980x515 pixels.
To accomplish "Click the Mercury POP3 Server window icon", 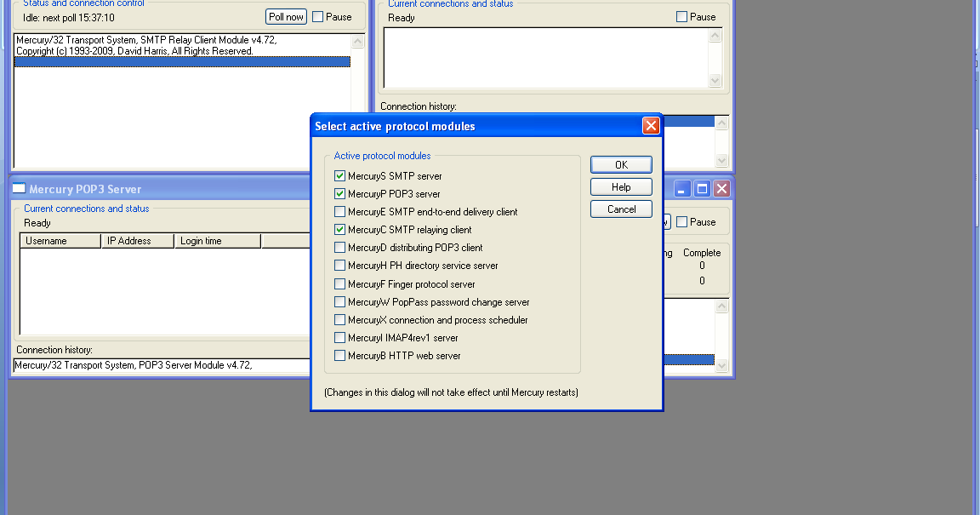I will pos(20,188).
